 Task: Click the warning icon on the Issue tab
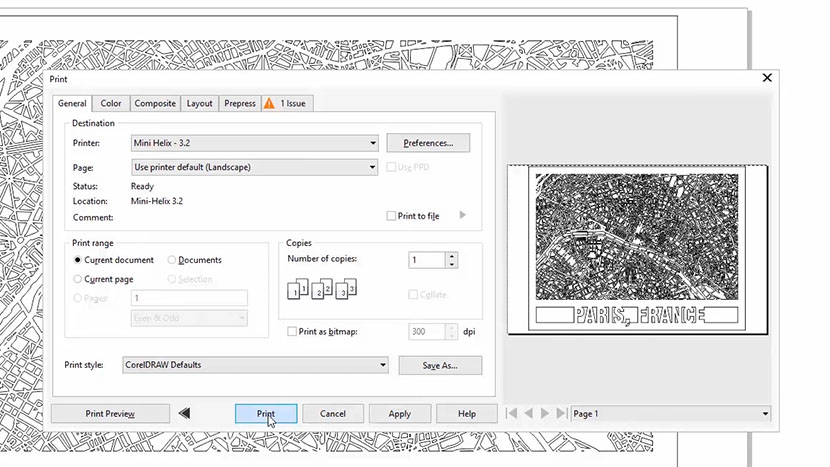point(270,103)
